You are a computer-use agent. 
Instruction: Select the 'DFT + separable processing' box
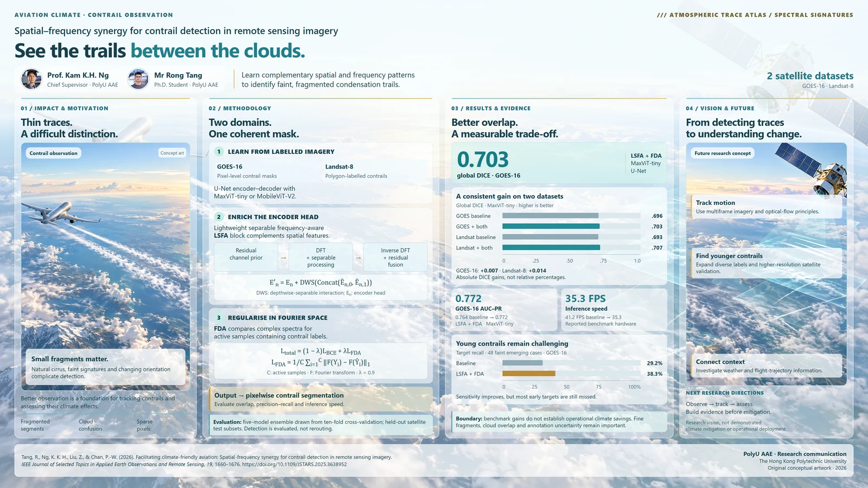click(321, 257)
